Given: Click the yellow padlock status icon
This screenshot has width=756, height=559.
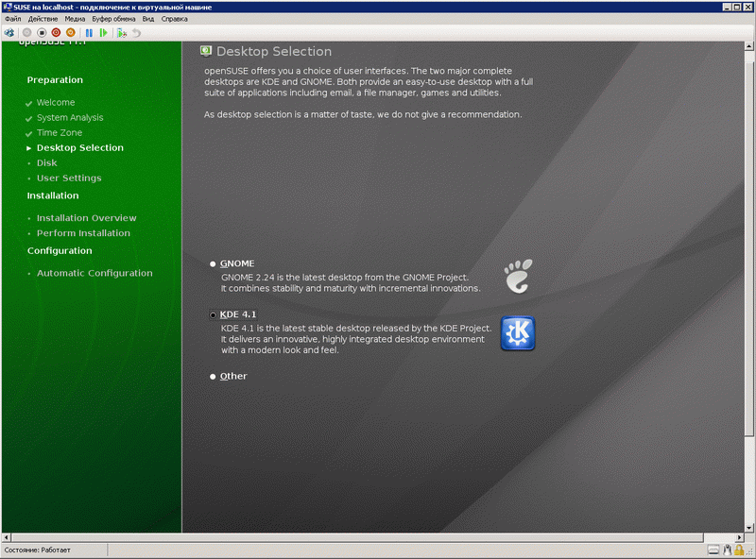Looking at the screenshot, I should pyautogui.click(x=739, y=550).
